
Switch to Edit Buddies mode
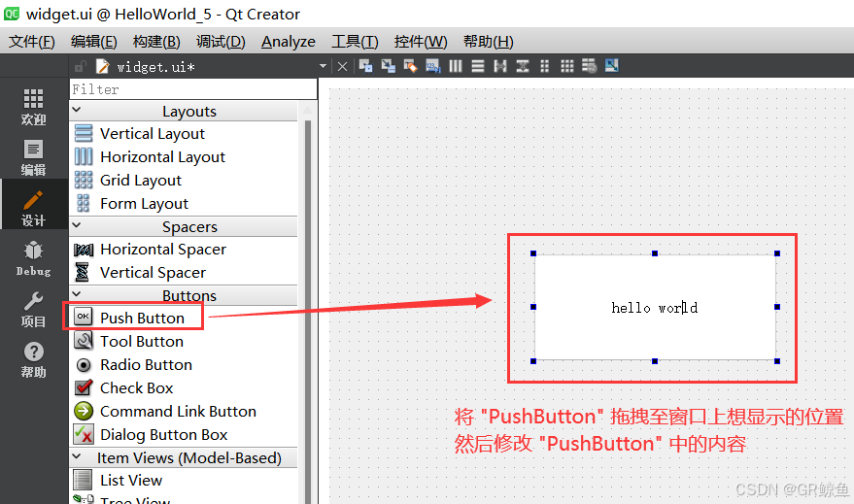(x=411, y=66)
